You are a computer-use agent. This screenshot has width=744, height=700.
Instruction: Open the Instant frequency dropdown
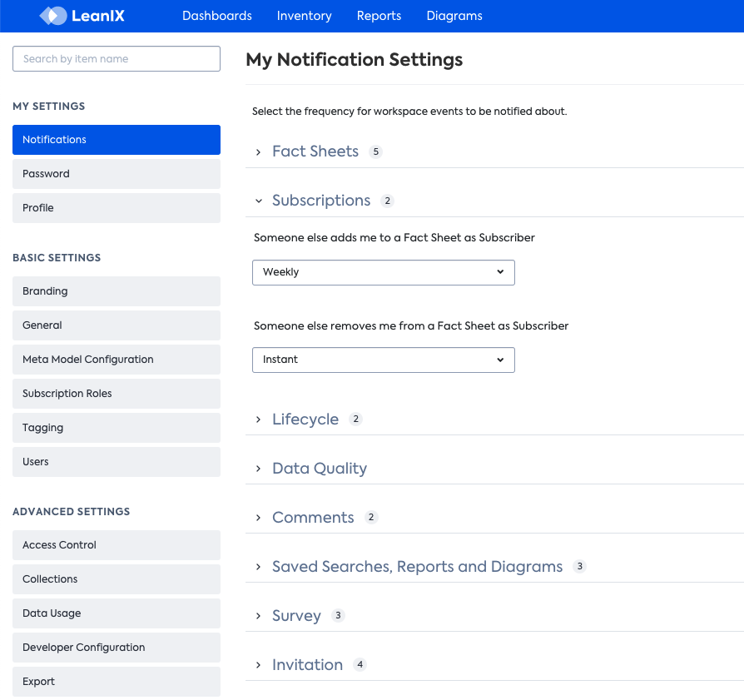coord(384,360)
